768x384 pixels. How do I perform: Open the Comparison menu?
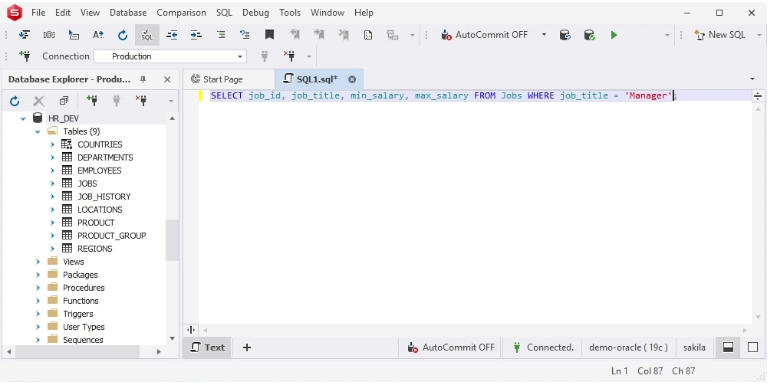181,13
